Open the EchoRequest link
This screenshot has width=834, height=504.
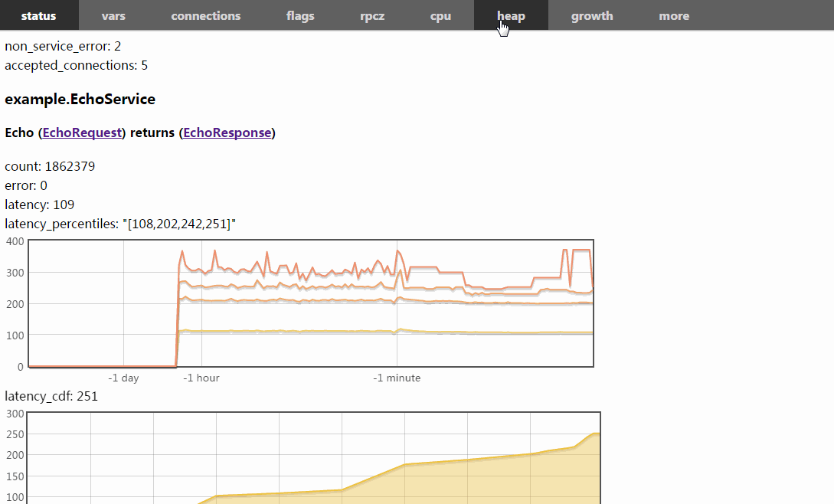tap(82, 133)
